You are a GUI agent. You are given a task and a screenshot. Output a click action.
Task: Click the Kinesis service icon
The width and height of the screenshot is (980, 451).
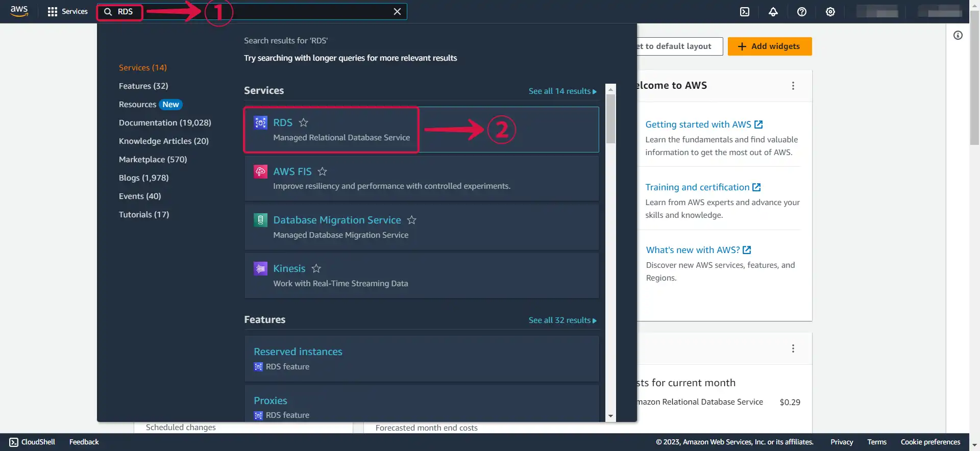click(260, 268)
